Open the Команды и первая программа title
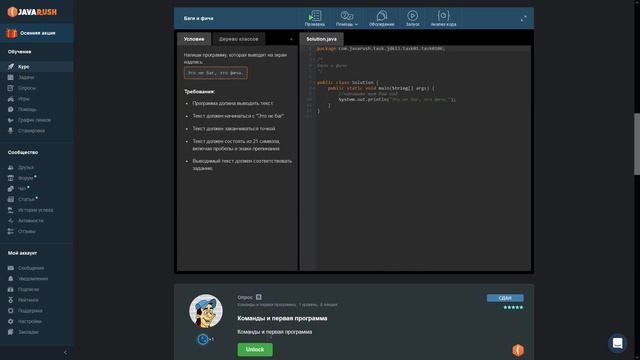Screen dimensions: 640x360 282,318
